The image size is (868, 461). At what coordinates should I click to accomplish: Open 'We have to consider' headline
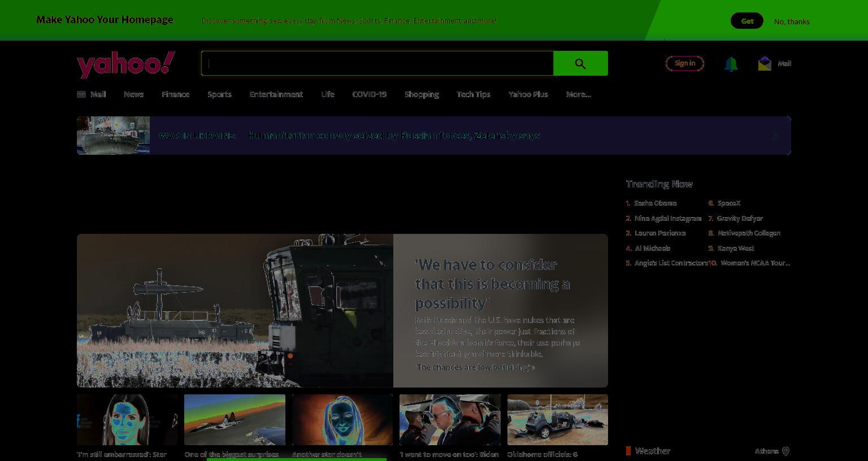click(x=492, y=284)
